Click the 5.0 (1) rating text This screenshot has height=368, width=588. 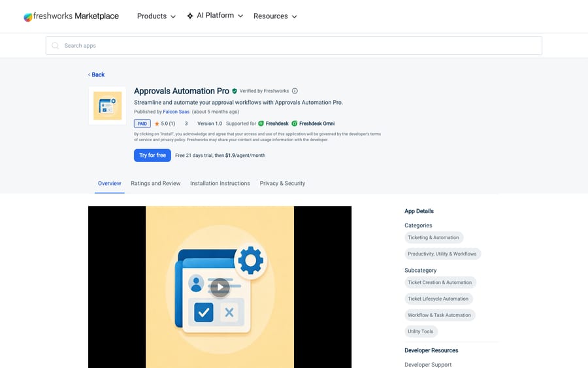(x=168, y=124)
